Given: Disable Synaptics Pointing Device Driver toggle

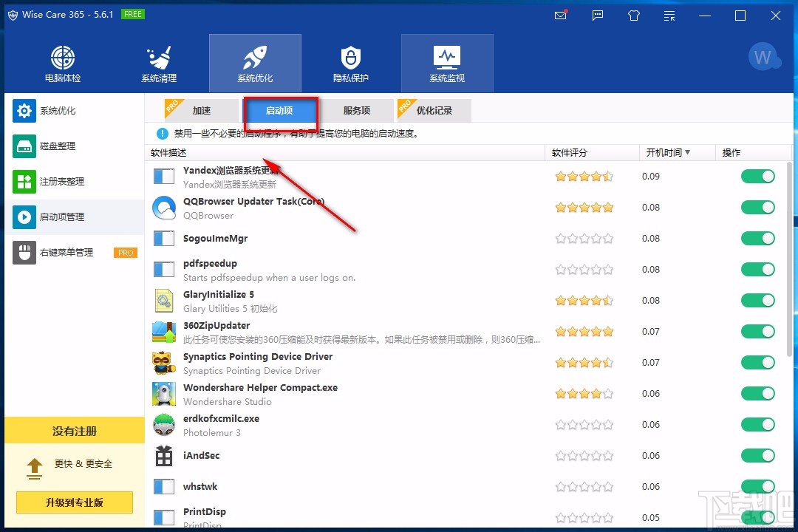Looking at the screenshot, I should (x=758, y=363).
